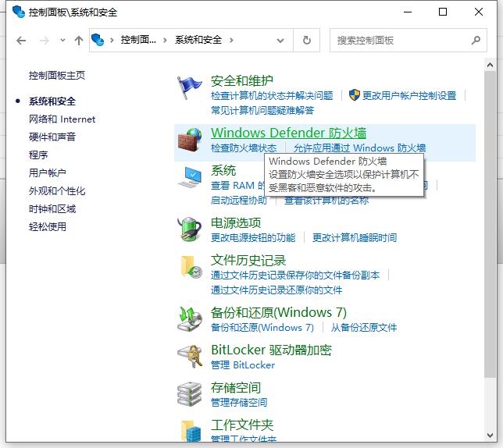
Task: Click the System computer monitor icon
Action: coord(190,177)
